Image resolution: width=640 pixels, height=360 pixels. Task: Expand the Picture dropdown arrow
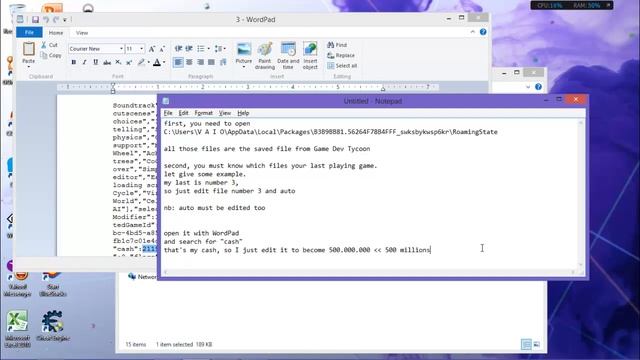(244, 67)
